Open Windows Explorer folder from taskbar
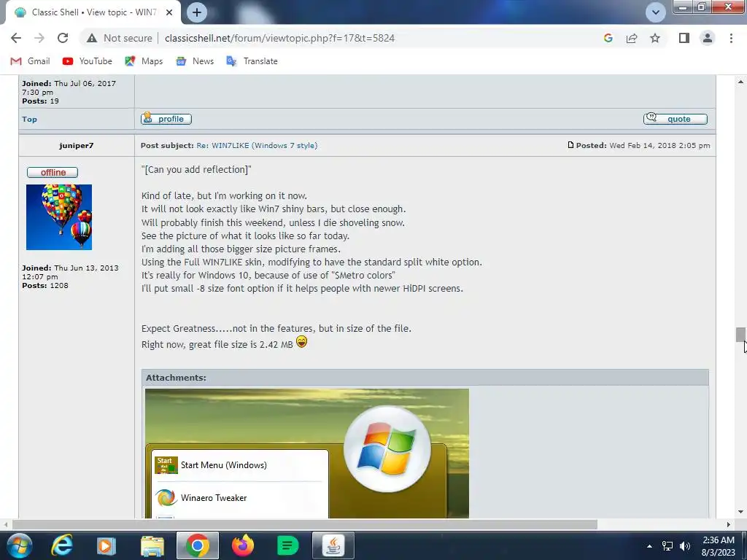 point(152,545)
